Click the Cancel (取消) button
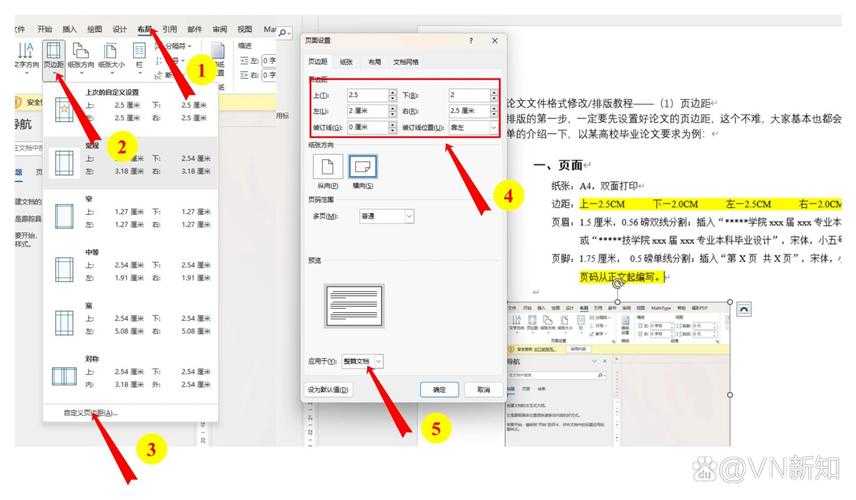 coord(484,390)
